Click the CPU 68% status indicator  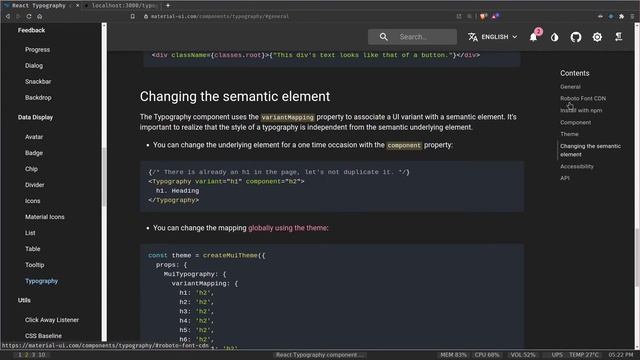[x=487, y=355]
